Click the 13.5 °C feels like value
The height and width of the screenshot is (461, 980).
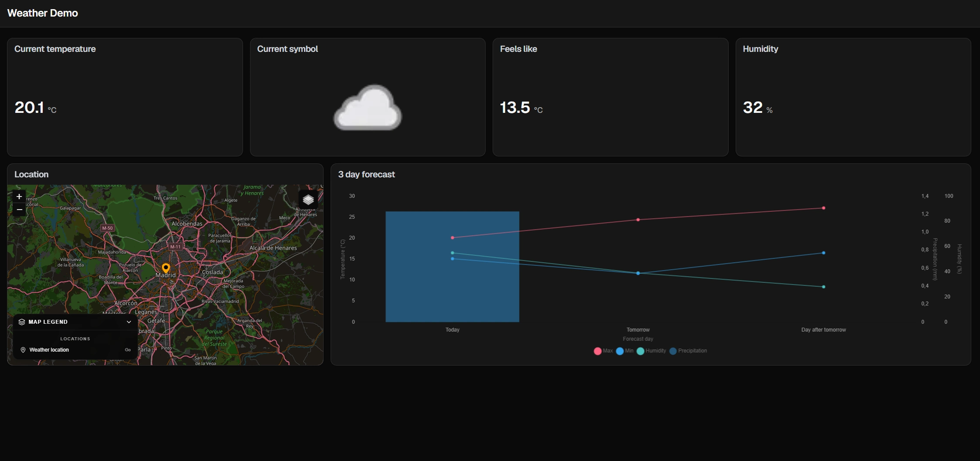[521, 108]
